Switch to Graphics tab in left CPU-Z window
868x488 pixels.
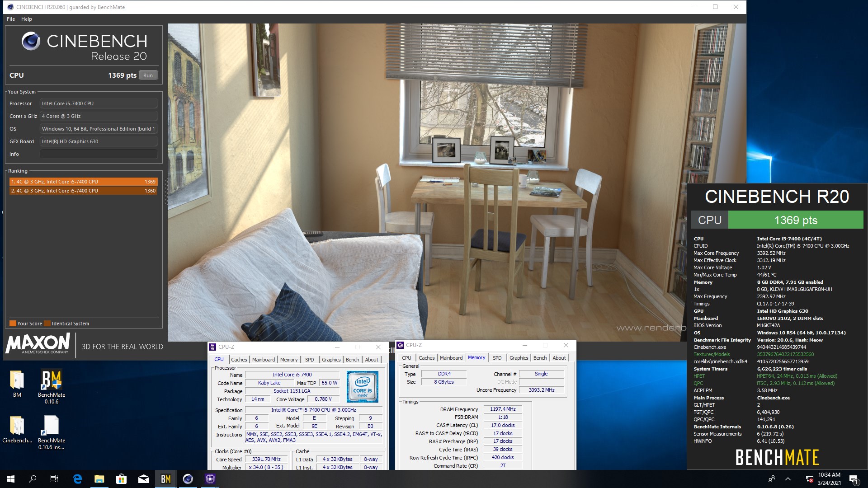coord(331,360)
